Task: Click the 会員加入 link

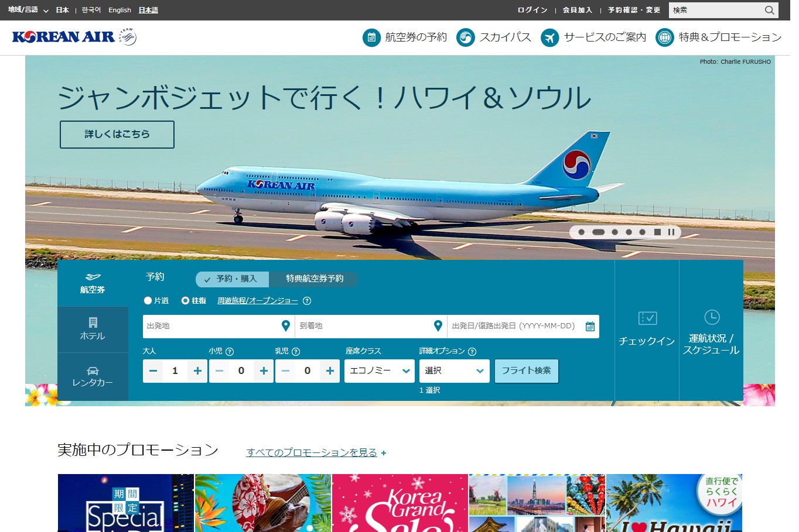Action: click(x=578, y=10)
